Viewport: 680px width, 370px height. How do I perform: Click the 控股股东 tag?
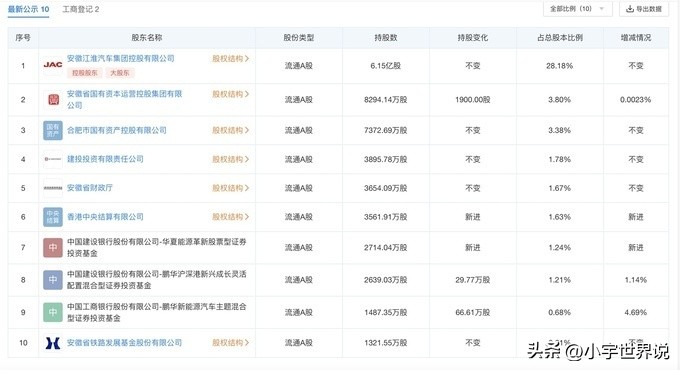tap(85, 73)
